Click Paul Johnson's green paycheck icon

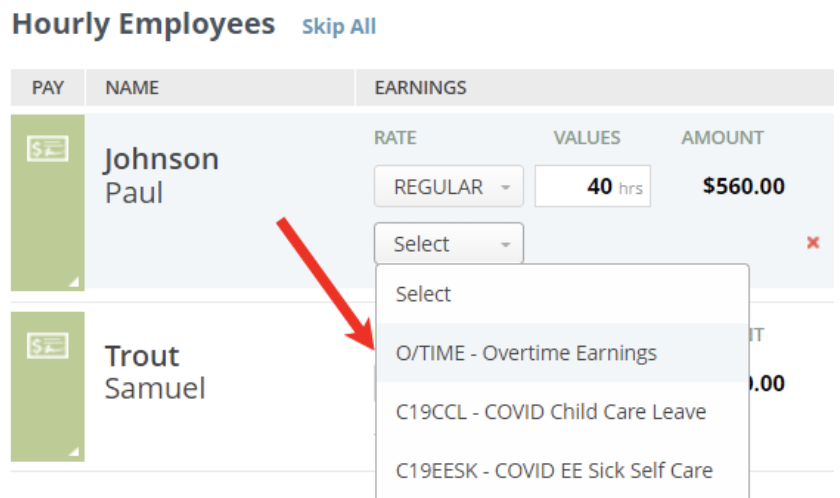[x=48, y=148]
